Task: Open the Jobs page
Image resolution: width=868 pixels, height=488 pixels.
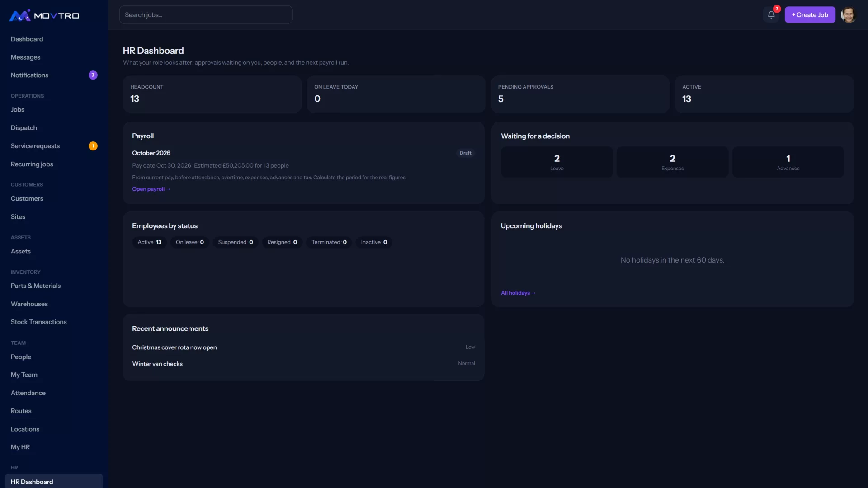Action: click(54, 109)
